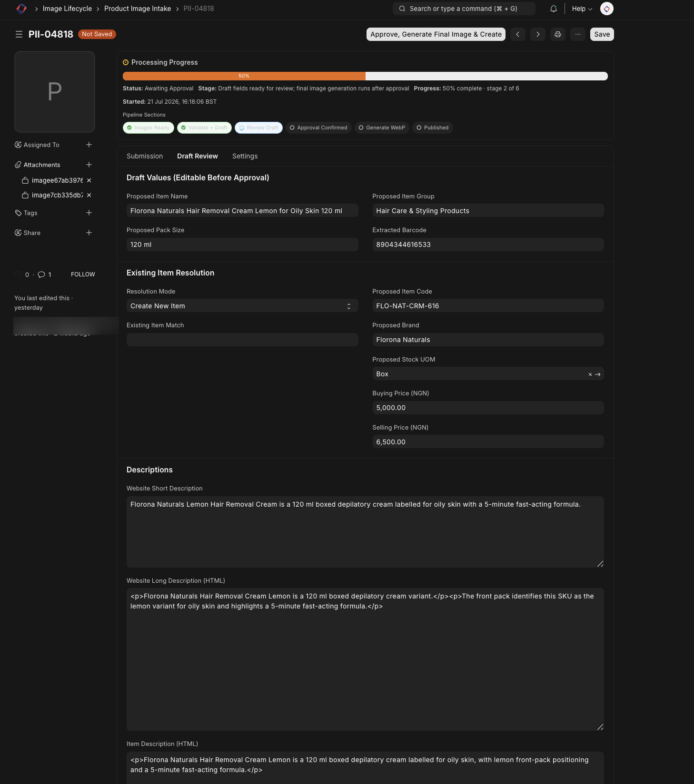Share document with the plus icon
This screenshot has width=694, height=784.
coord(89,233)
